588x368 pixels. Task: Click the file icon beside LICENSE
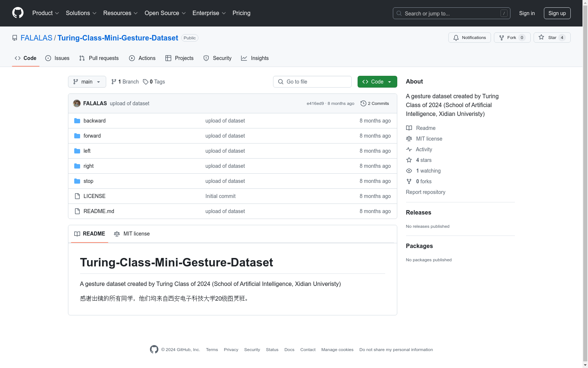coord(77,196)
